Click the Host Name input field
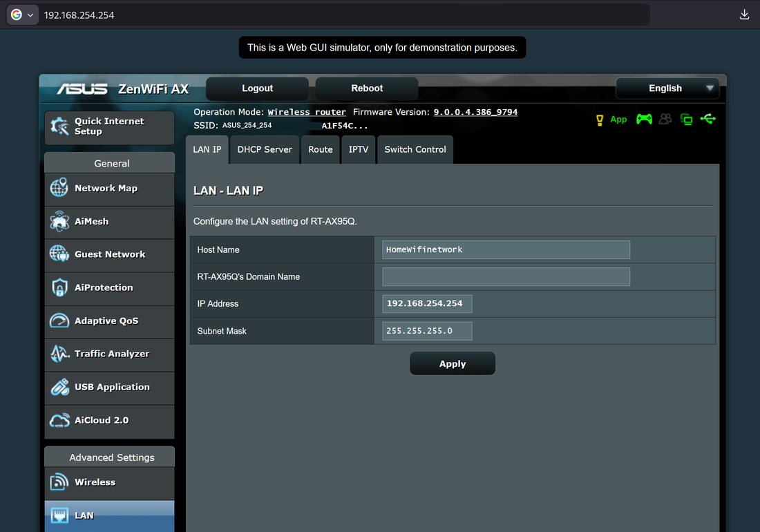 click(x=506, y=249)
